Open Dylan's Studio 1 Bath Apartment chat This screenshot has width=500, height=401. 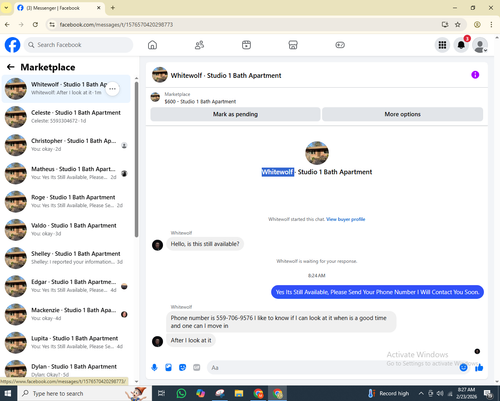(66, 369)
